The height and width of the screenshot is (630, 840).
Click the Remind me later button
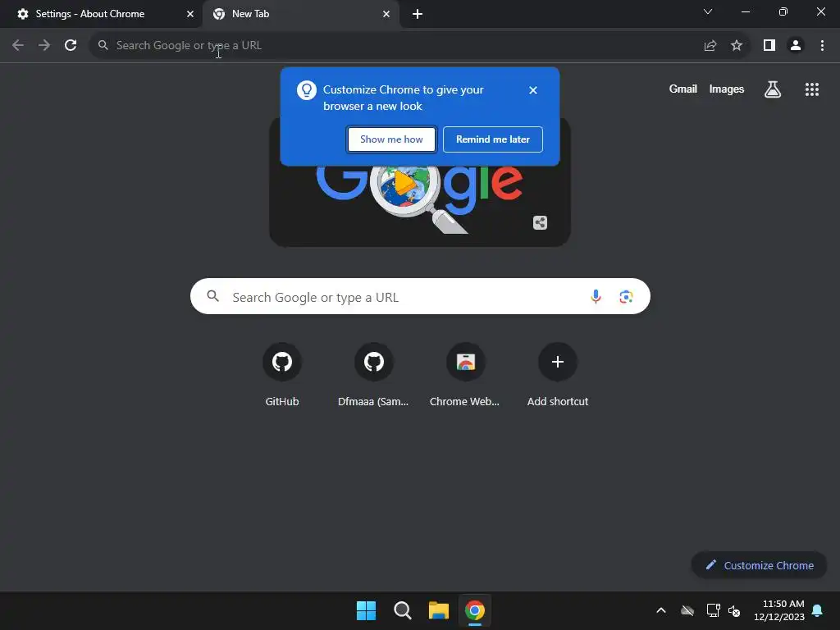[x=493, y=139]
